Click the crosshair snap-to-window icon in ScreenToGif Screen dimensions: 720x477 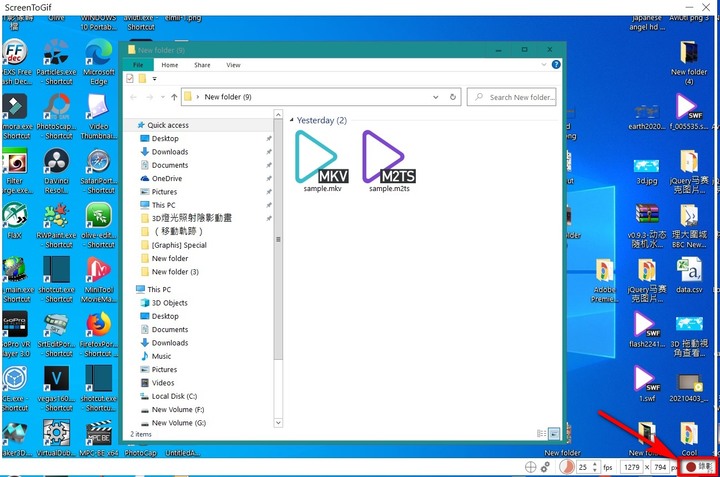pos(530,467)
